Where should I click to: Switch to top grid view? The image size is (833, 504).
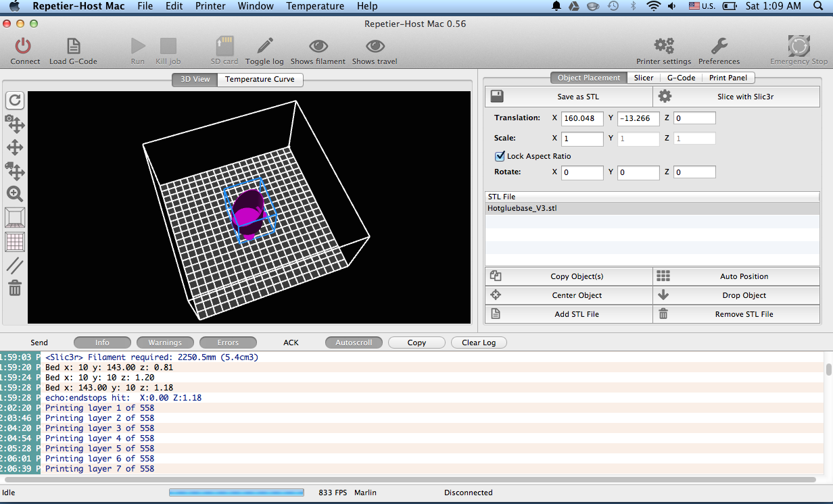pyautogui.click(x=15, y=242)
